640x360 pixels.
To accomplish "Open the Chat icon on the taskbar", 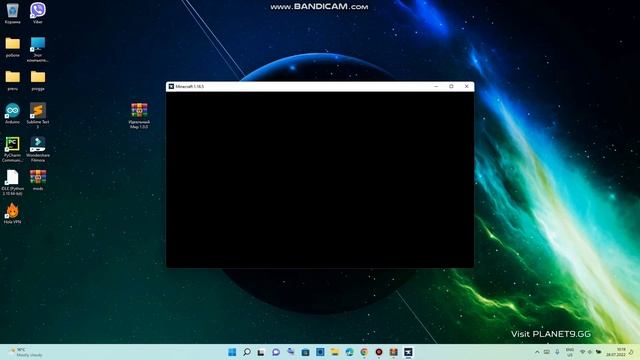I will (x=276, y=352).
